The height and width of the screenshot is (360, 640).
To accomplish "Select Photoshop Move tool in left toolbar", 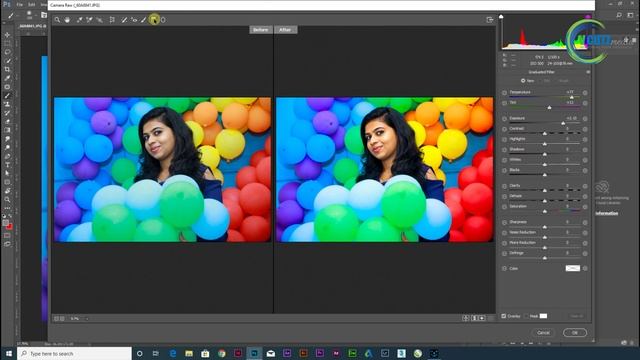I will [7, 35].
